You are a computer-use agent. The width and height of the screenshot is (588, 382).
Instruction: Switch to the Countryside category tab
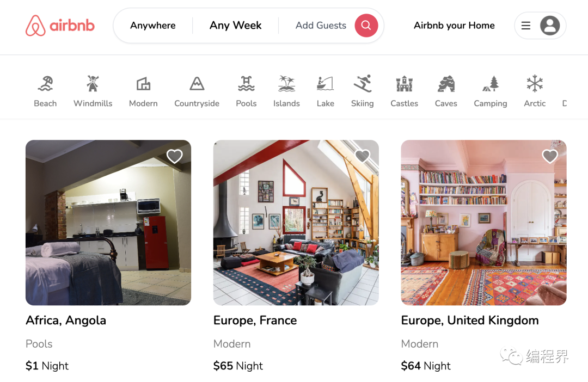197,92
